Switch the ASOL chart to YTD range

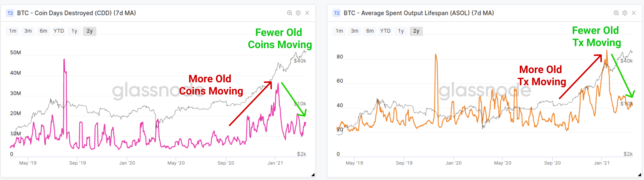click(385, 31)
